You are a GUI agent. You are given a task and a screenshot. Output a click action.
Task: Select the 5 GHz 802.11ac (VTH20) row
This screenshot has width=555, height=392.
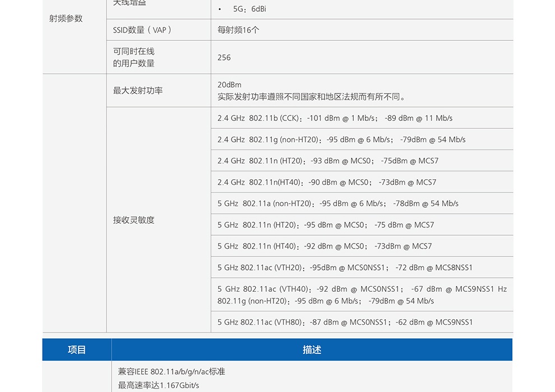tap(345, 268)
